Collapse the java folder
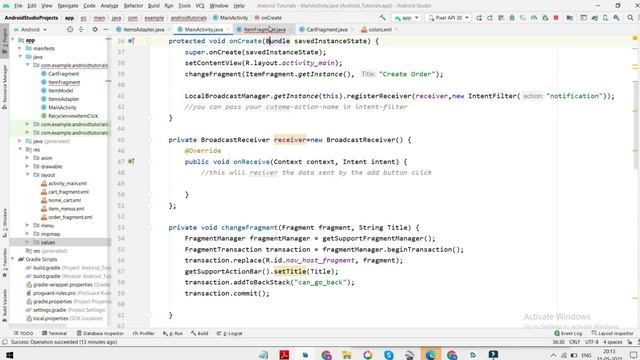Viewport: 640px width, 360px height. coord(20,57)
